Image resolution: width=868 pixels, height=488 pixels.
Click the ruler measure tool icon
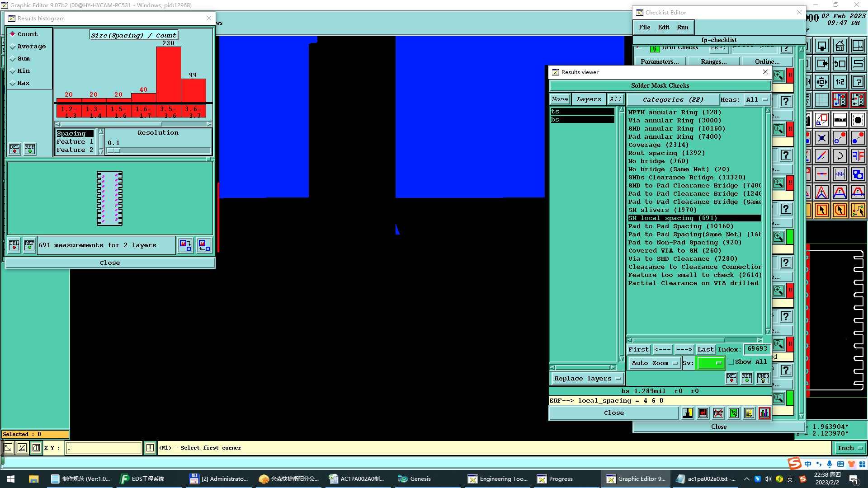coord(840,120)
